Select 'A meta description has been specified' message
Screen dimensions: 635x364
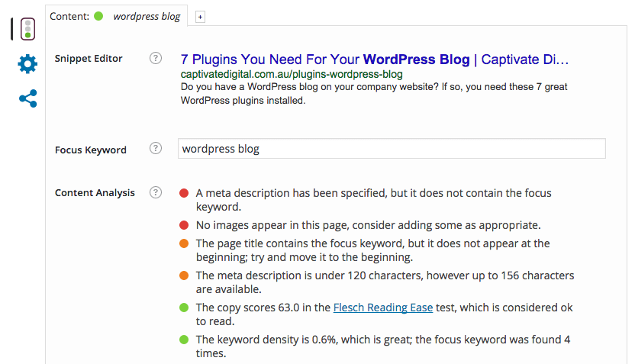tap(374, 200)
